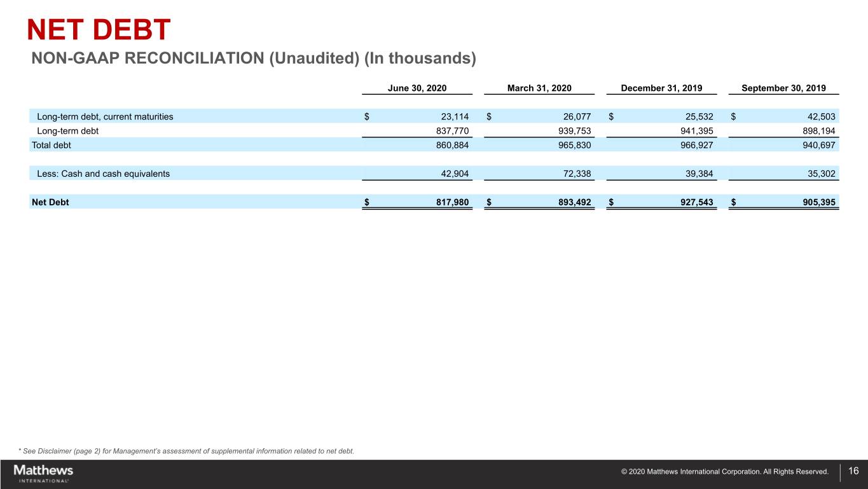Click the Matthews International logo
This screenshot has height=489, width=868.
point(43,473)
